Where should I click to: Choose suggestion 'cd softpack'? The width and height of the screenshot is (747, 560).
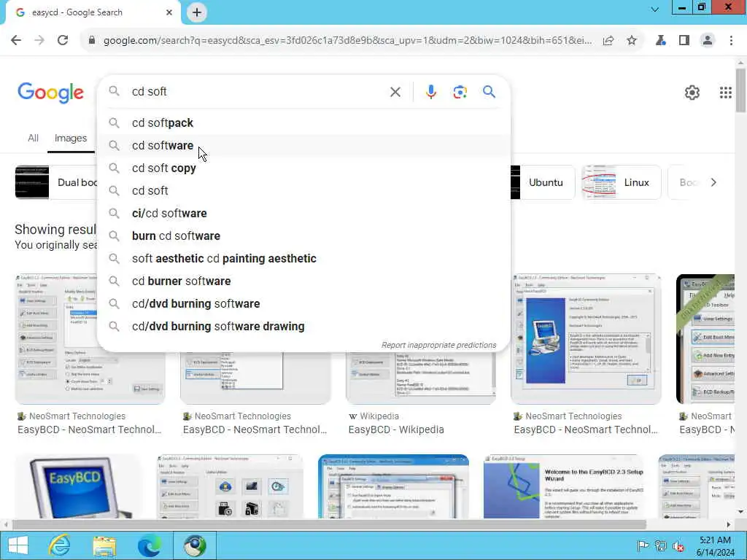(303, 122)
